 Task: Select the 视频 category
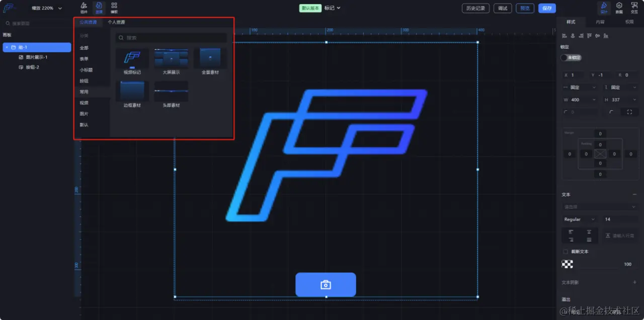[x=84, y=103]
